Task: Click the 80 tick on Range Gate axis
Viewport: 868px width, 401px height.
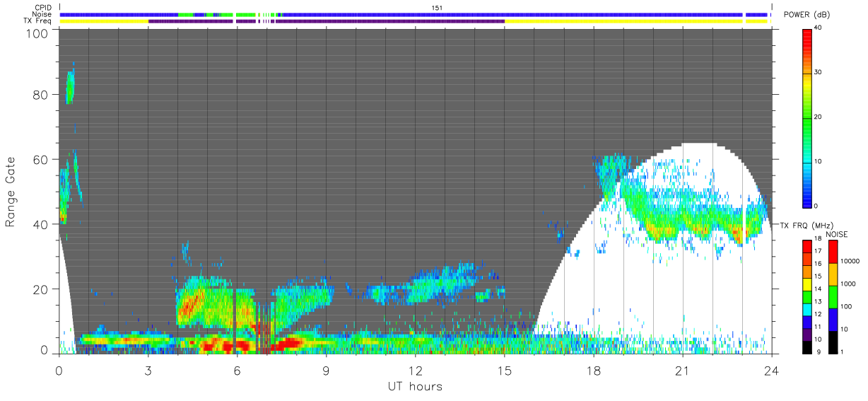Action: 42,94
